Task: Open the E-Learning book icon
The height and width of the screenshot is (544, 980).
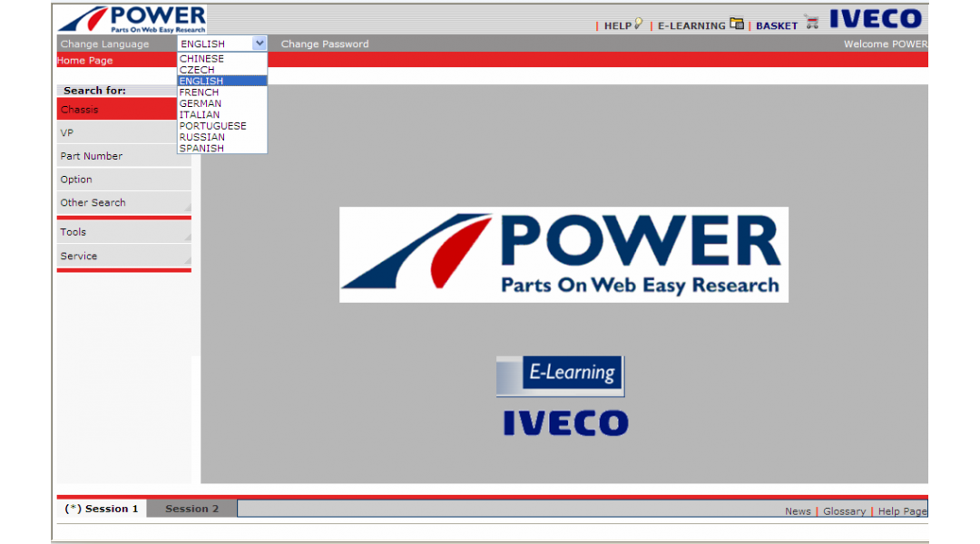Action: pyautogui.click(x=737, y=24)
